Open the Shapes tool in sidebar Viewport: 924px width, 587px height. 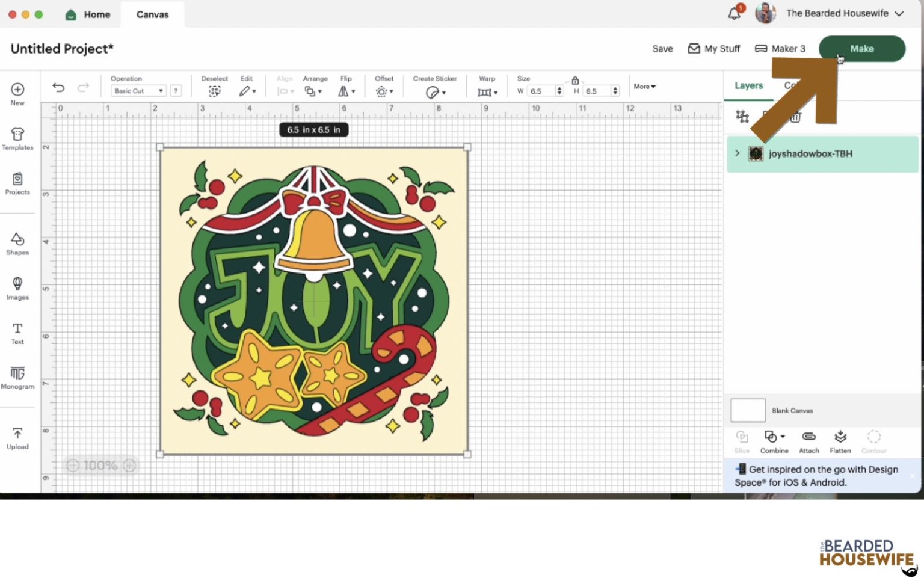click(17, 243)
